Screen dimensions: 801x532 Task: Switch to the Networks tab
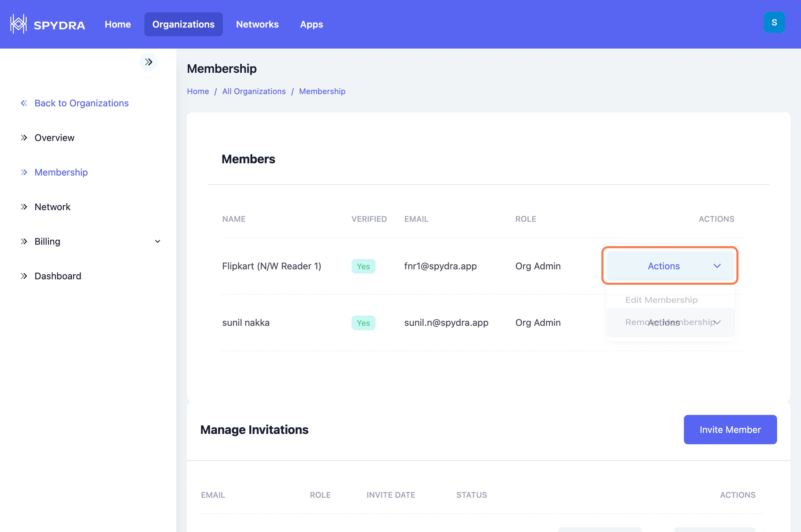(x=257, y=24)
